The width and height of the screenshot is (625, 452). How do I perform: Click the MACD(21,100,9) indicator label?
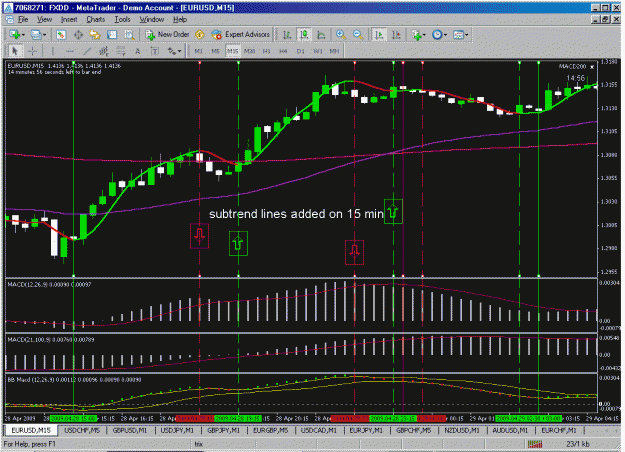coord(51,340)
